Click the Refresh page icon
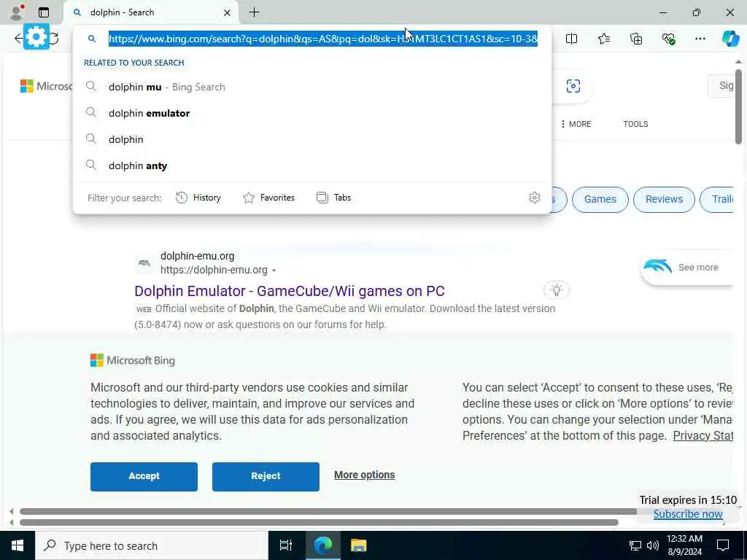Image resolution: width=747 pixels, height=560 pixels. tap(54, 39)
